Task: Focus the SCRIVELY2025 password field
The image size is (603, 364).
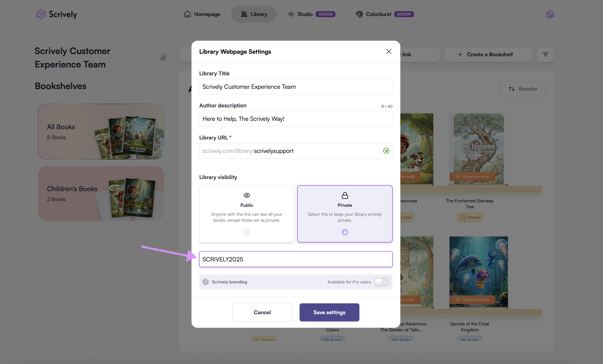Action: (296, 259)
